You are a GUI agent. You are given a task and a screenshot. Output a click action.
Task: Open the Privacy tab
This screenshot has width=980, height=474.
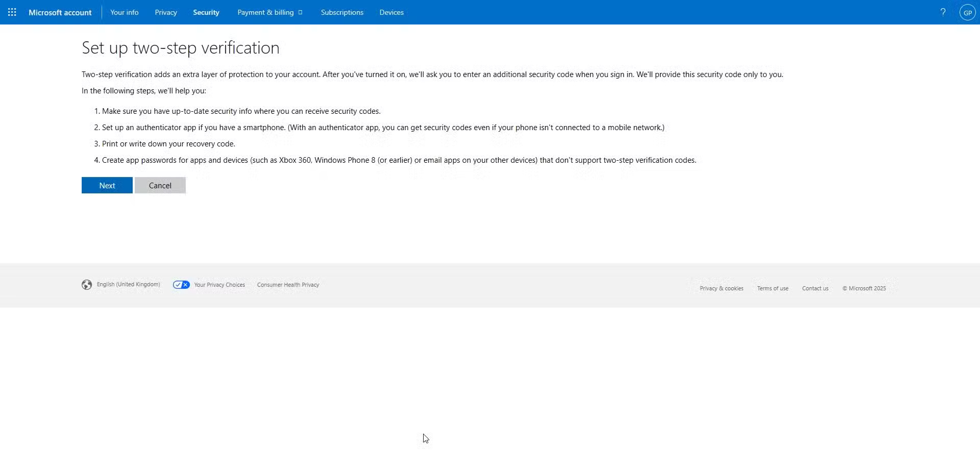tap(166, 12)
